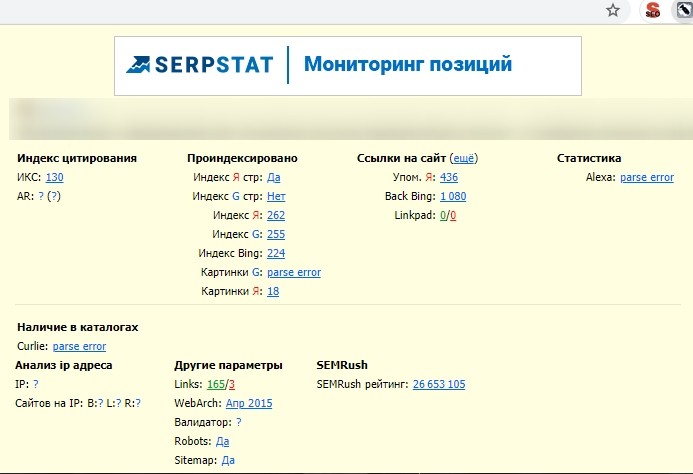This screenshot has width=693, height=474.
Task: Select the Статистика heading
Action: point(589,158)
